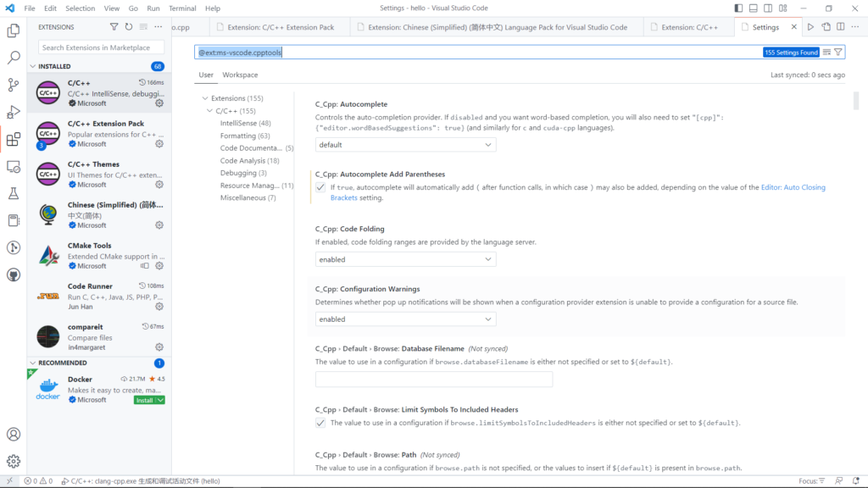
Task: Click the filter extensions funnel icon
Action: pos(114,27)
